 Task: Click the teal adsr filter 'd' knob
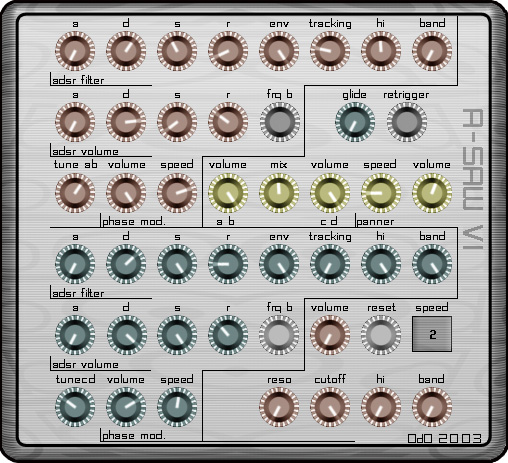(126, 264)
